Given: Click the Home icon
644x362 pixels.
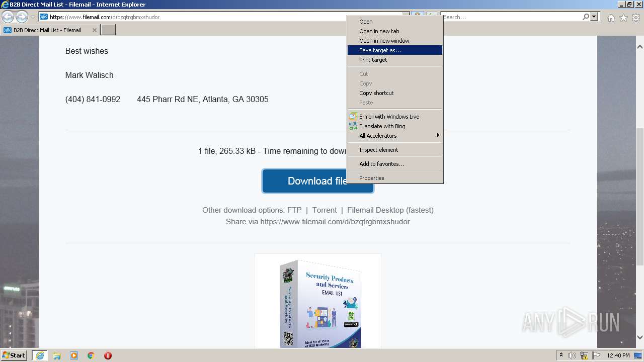Looking at the screenshot, I should (x=611, y=18).
